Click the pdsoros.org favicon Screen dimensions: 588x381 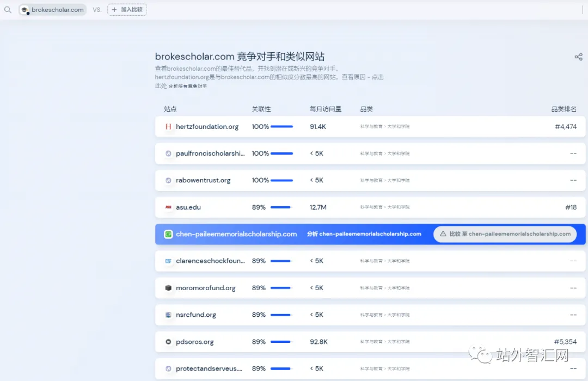[x=168, y=342]
